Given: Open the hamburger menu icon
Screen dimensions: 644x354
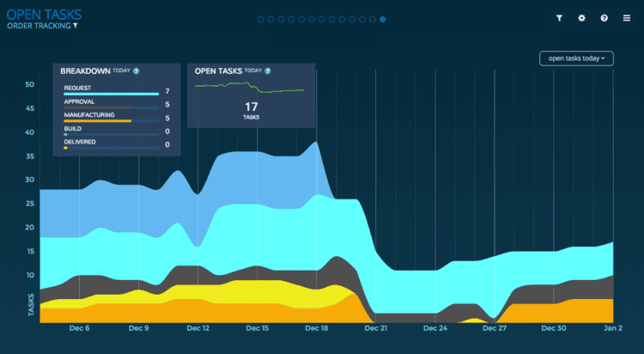Looking at the screenshot, I should (627, 18).
